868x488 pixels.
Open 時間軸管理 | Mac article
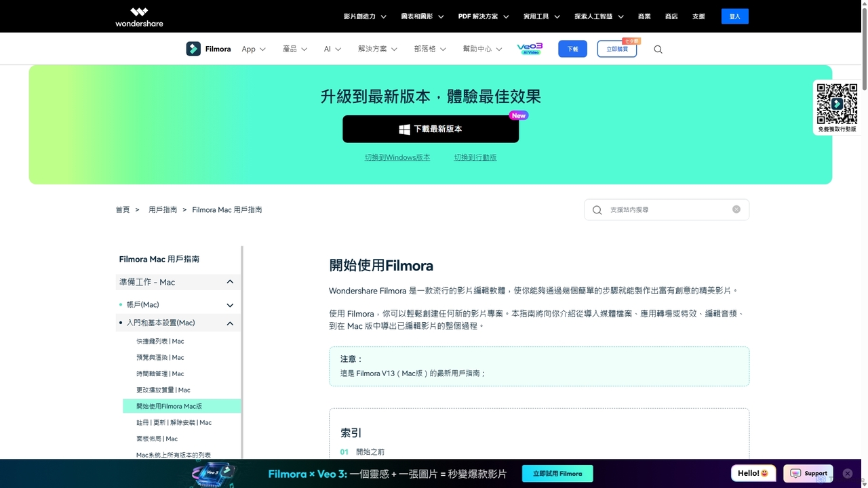[x=160, y=374]
